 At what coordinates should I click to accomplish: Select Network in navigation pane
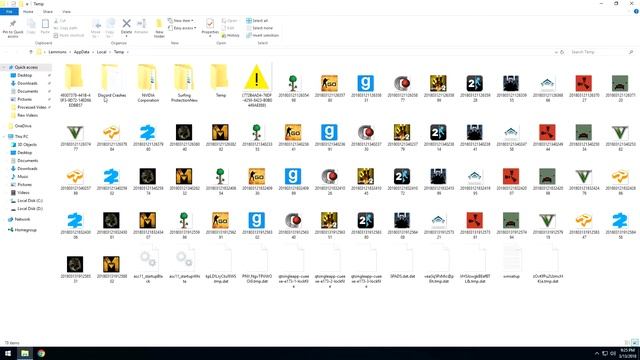(x=20, y=219)
